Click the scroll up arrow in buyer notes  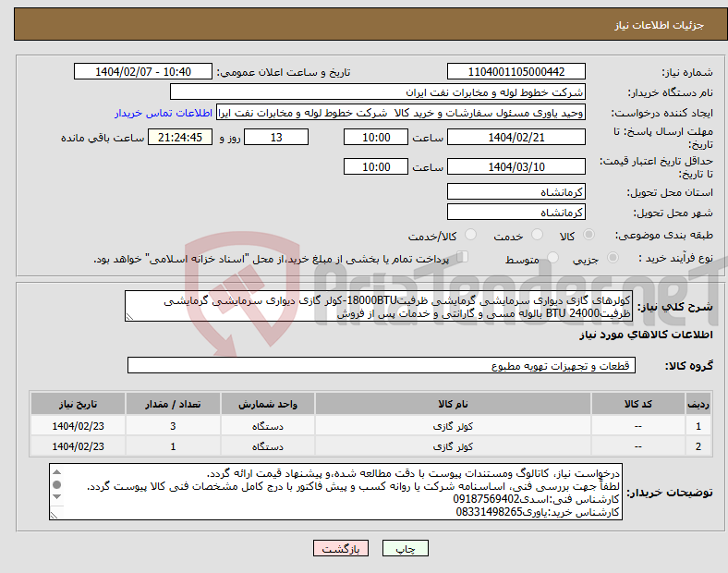56,472
